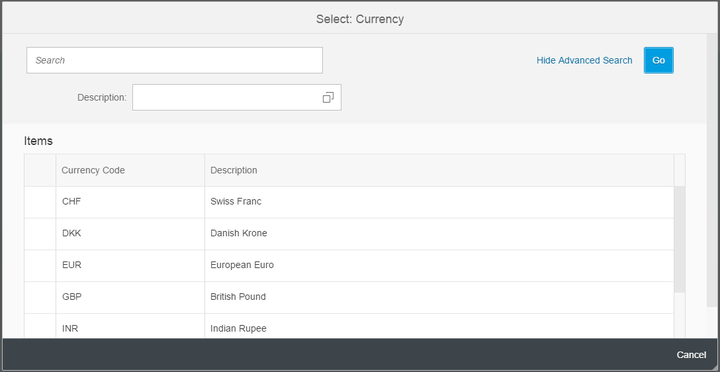Open Description column header menu
Image resolution: width=720 pixels, height=372 pixels.
[x=439, y=170]
